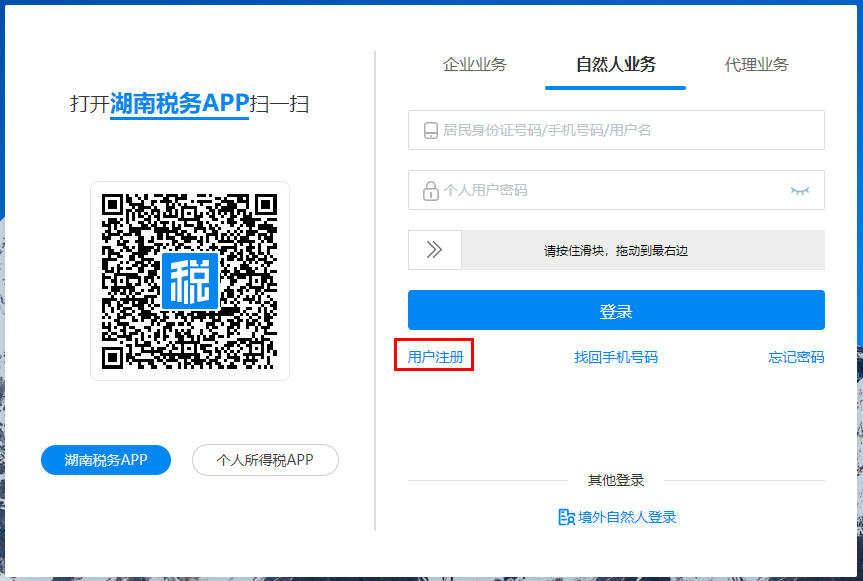
Task: Open the 代理业务 tab
Action: [x=756, y=64]
